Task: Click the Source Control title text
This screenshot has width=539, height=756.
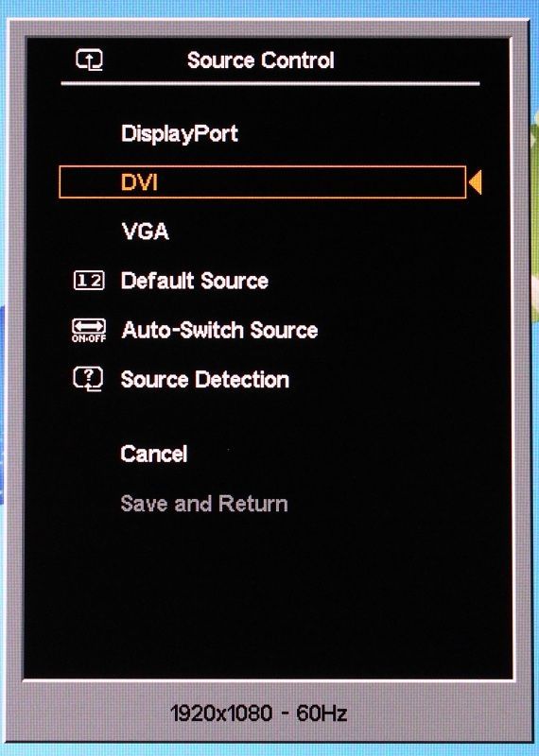Action: pos(261,60)
